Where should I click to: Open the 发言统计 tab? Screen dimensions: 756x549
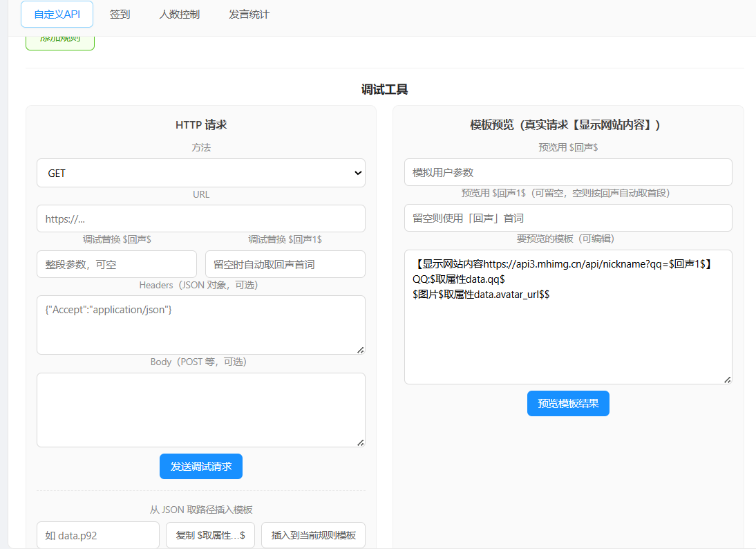click(249, 15)
